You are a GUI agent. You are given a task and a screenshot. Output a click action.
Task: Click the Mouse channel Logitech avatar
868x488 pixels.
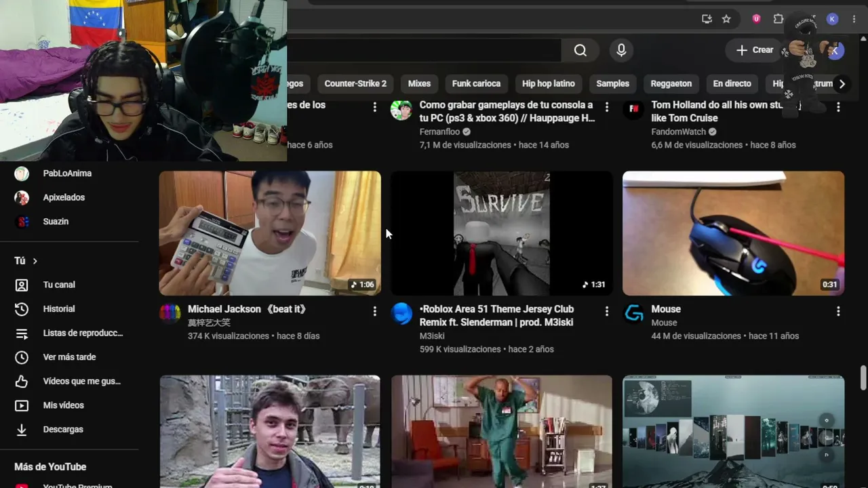(x=633, y=314)
